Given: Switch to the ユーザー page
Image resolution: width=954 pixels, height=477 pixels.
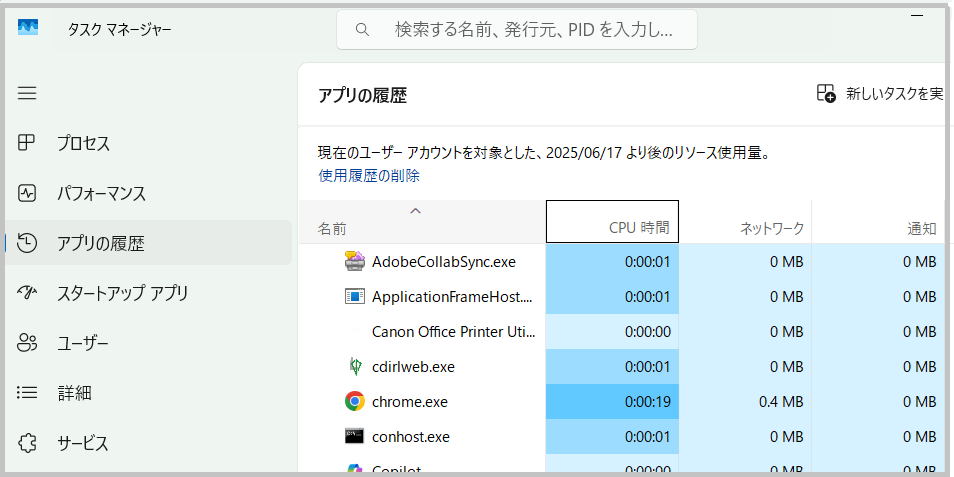Looking at the screenshot, I should click(148, 343).
